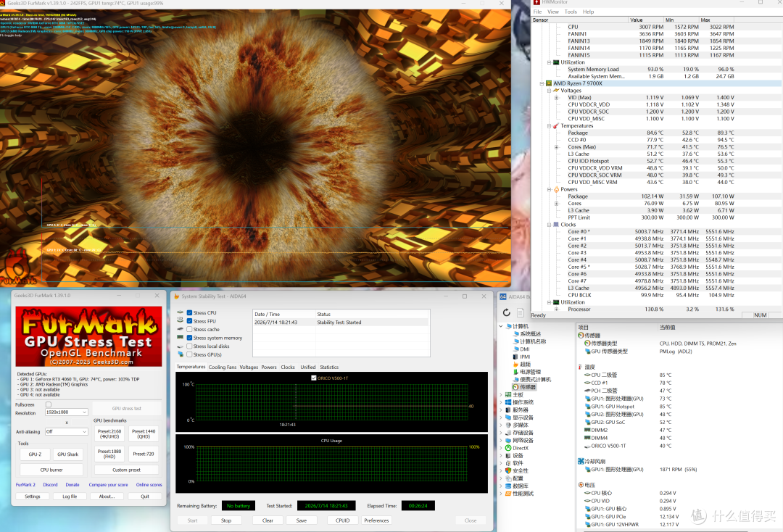Collapse the Voltages node in HWMonitor

click(550, 91)
